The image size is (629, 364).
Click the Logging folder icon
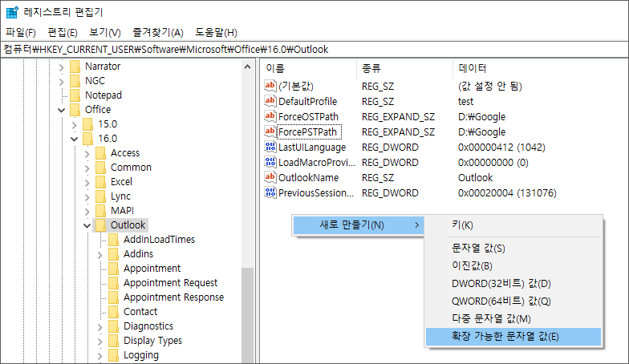pos(114,355)
